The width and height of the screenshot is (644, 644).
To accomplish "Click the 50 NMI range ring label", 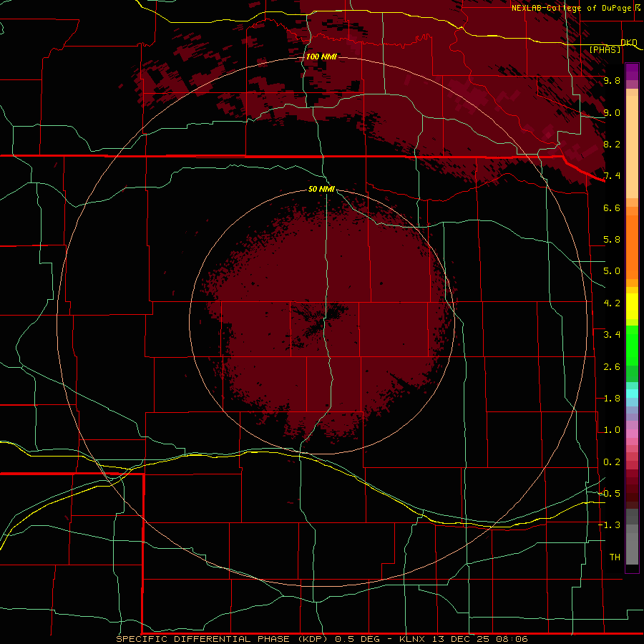I will (321, 190).
